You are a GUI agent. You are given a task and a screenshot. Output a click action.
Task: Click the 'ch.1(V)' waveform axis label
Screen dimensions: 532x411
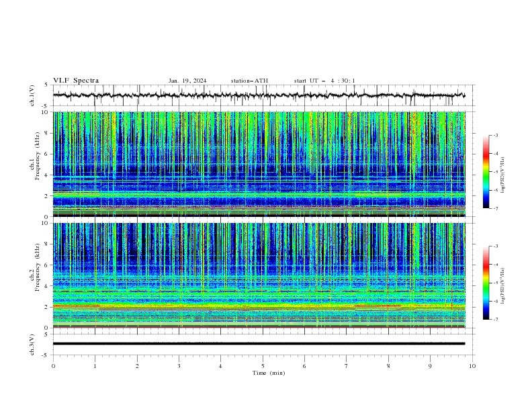point(32,95)
